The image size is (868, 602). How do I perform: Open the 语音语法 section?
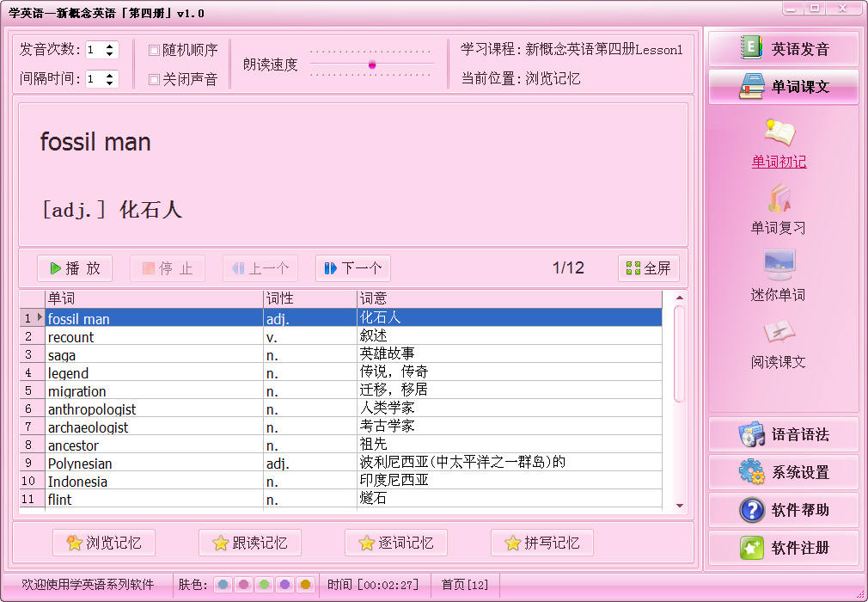783,434
